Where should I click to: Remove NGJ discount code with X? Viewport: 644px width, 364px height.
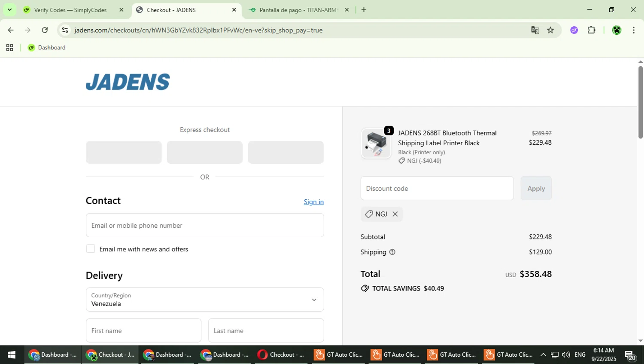click(395, 214)
